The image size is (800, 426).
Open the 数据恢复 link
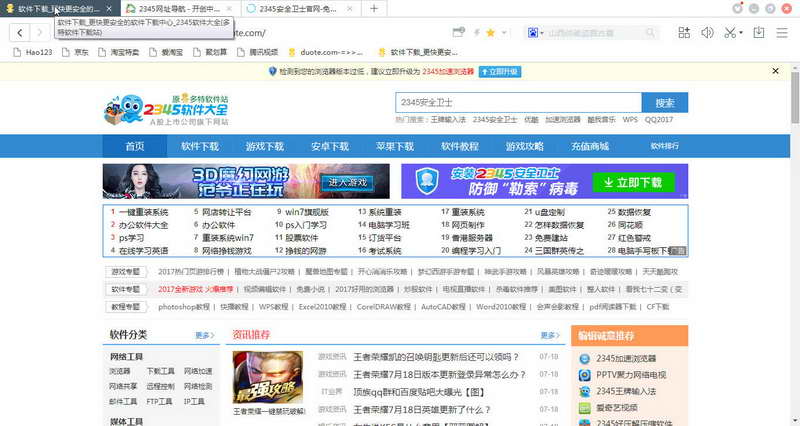click(634, 212)
